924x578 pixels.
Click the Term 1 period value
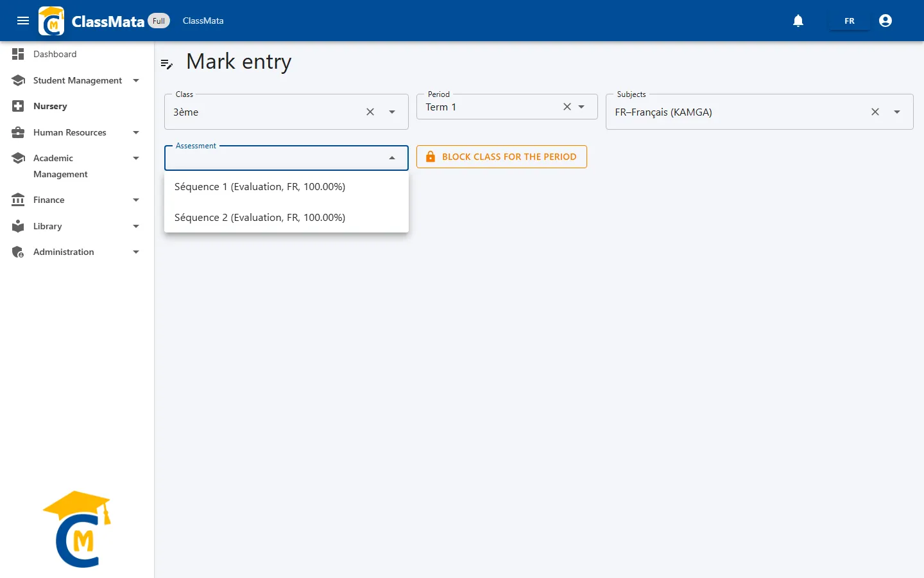click(x=441, y=107)
